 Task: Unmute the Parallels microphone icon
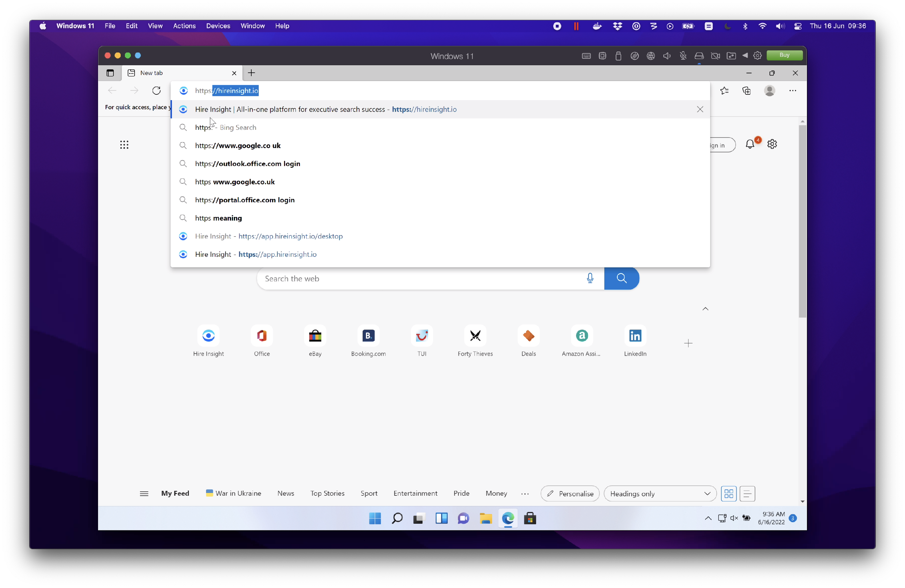point(683,56)
